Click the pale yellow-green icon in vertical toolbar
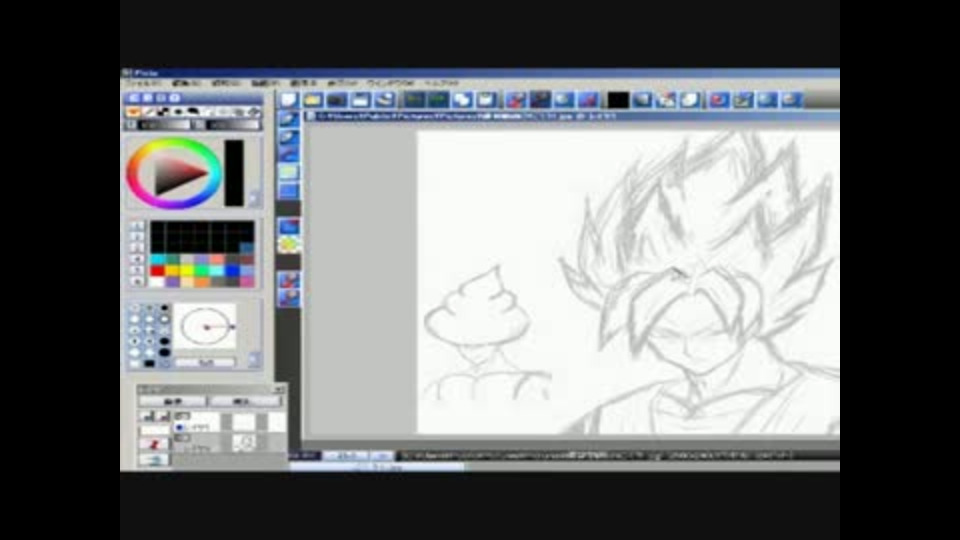Screen dimensions: 960x540 point(289,173)
